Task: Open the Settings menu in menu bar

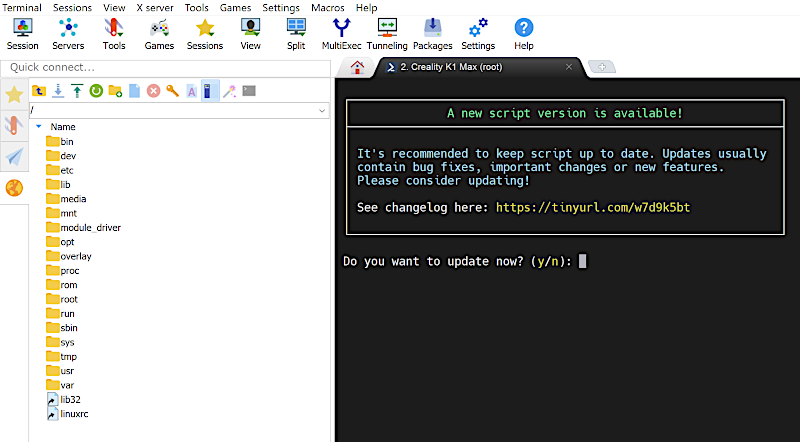Action: point(281,8)
